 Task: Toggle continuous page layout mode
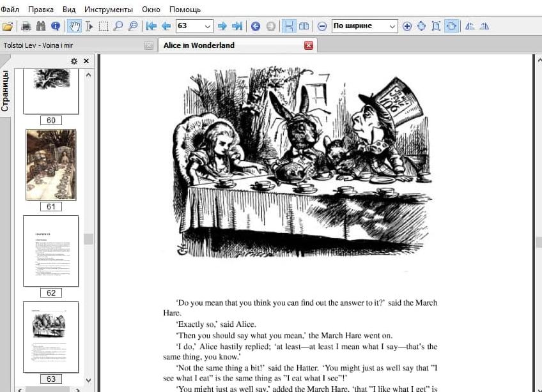coord(289,26)
